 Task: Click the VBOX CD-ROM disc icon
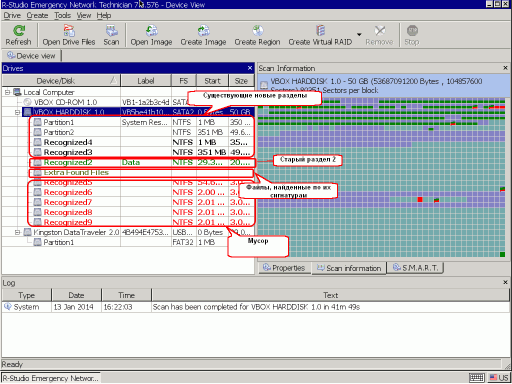pyautogui.click(x=28, y=102)
